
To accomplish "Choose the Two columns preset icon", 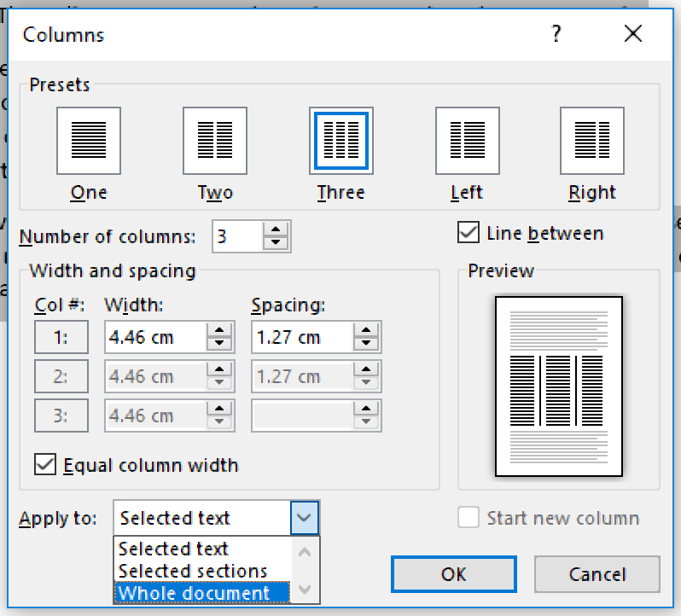I will [x=214, y=140].
